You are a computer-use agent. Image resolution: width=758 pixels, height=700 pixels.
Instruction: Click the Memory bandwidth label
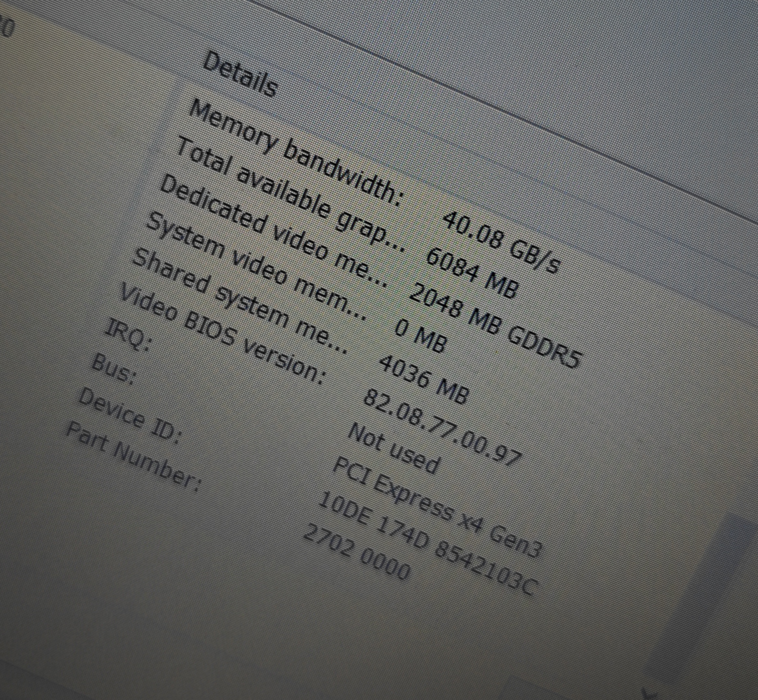296,153
